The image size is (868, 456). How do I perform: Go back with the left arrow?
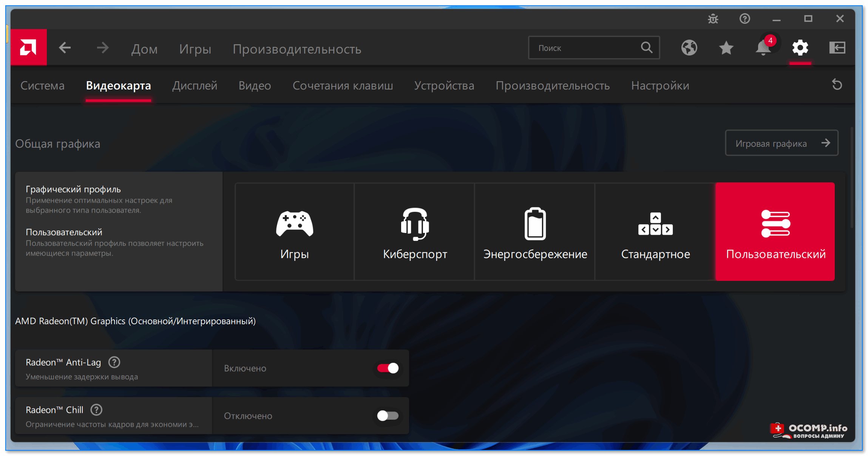coord(65,48)
